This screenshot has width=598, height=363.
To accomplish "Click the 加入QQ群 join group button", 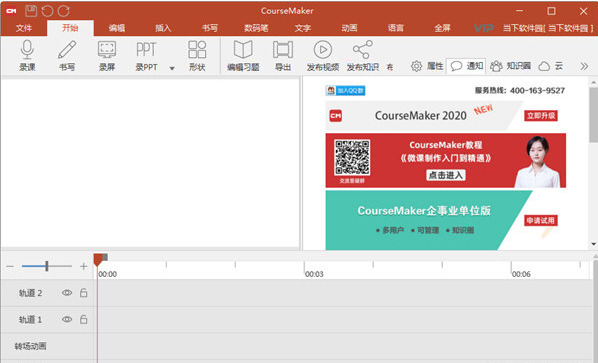I will tap(346, 90).
